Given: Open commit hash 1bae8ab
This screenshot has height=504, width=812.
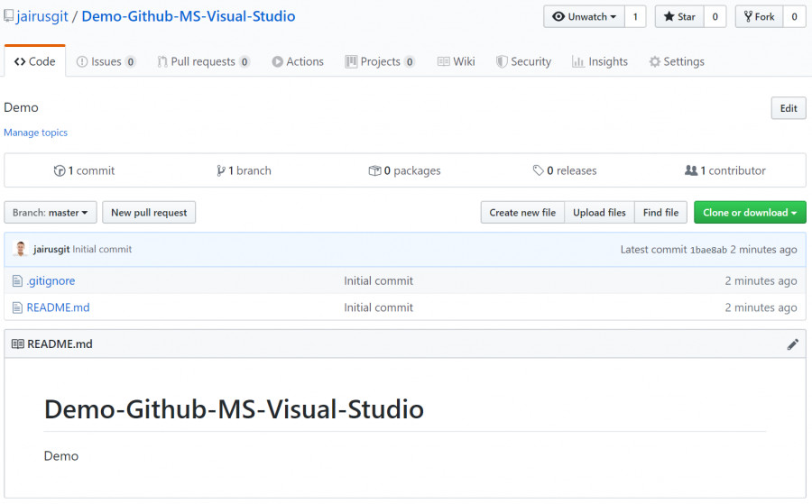Looking at the screenshot, I should tap(708, 250).
